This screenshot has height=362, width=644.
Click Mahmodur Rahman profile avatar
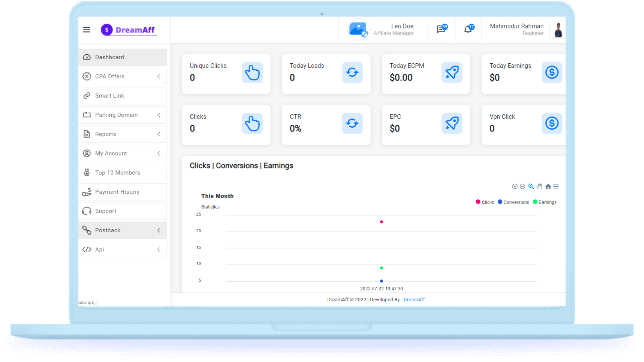pyautogui.click(x=558, y=30)
